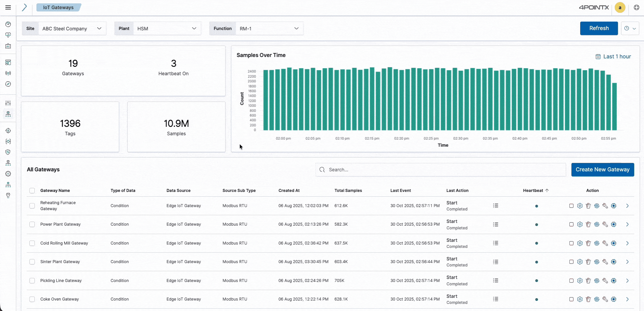The width and height of the screenshot is (644, 311).
Task: Select the shield security icon in sidebar
Action: click(x=8, y=152)
